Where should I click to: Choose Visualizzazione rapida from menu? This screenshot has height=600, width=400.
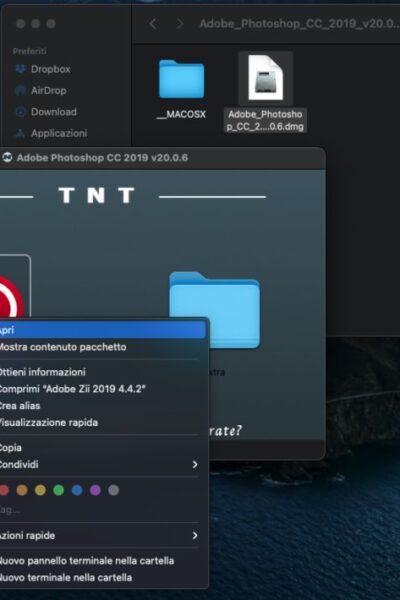click(x=103, y=422)
